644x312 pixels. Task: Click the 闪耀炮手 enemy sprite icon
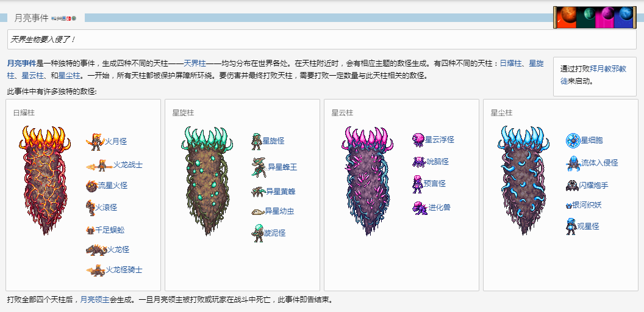[571, 185]
